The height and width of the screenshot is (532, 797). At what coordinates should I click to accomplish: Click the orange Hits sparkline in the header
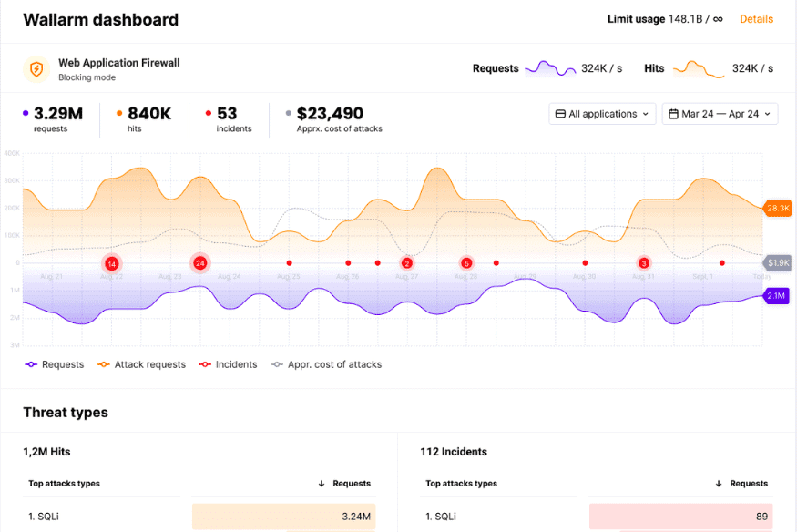click(699, 69)
